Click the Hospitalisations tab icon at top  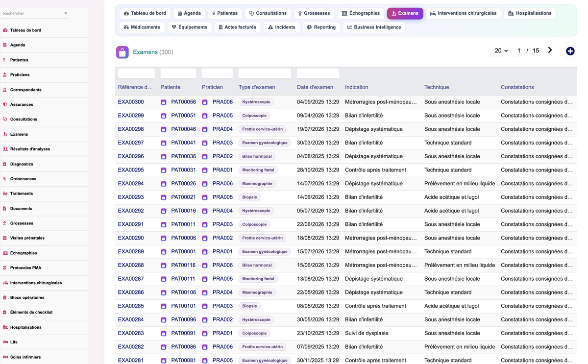(x=511, y=13)
